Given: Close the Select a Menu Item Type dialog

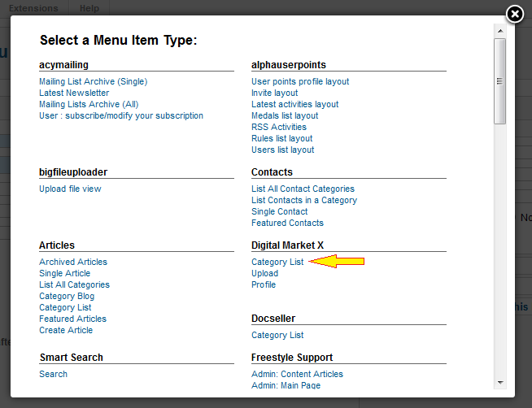Looking at the screenshot, I should 515,15.
